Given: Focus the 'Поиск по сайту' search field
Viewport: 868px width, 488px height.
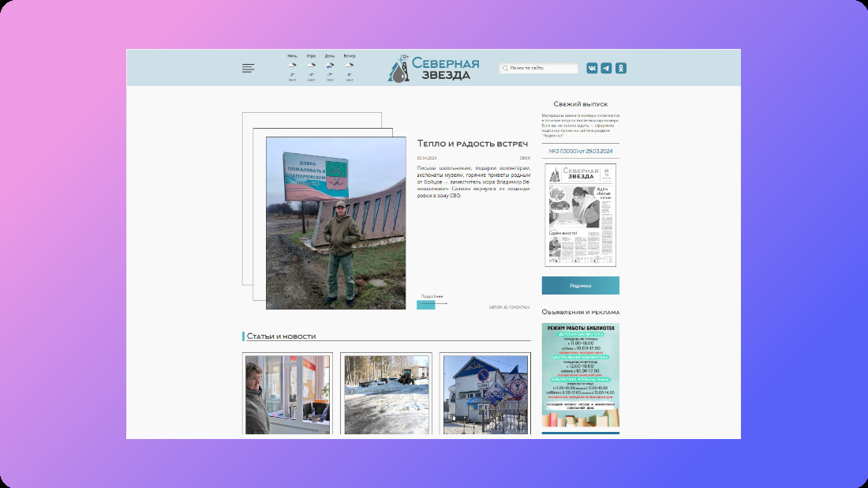Looking at the screenshot, I should (x=539, y=68).
